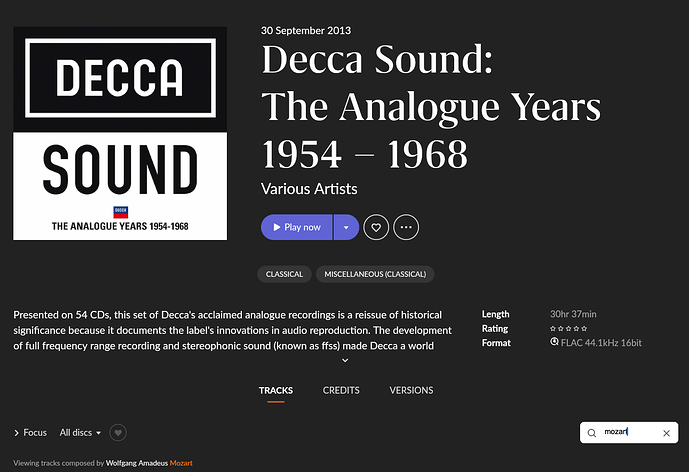Select the CLASSICAL genre tag
The height and width of the screenshot is (472, 689).
(x=284, y=274)
